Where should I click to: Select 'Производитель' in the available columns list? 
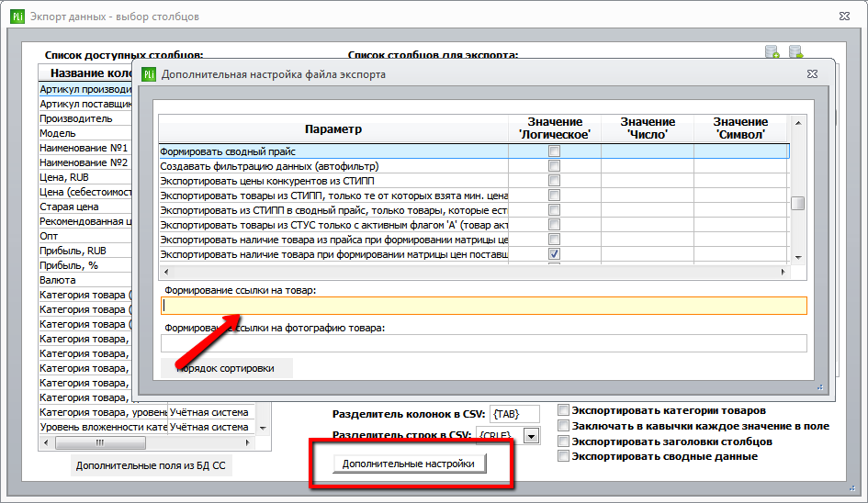click(x=85, y=118)
